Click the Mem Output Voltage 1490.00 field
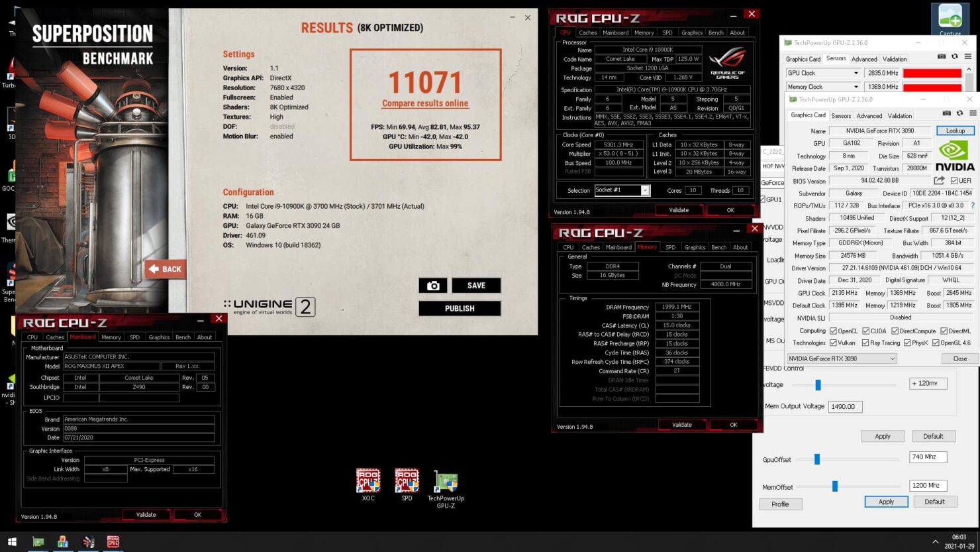This screenshot has height=552, width=980. click(846, 406)
